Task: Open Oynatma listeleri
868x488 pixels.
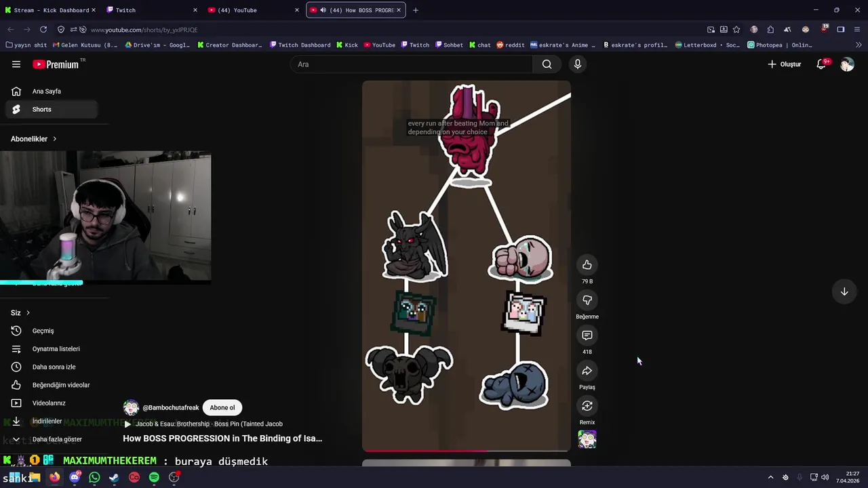Action: point(52,349)
